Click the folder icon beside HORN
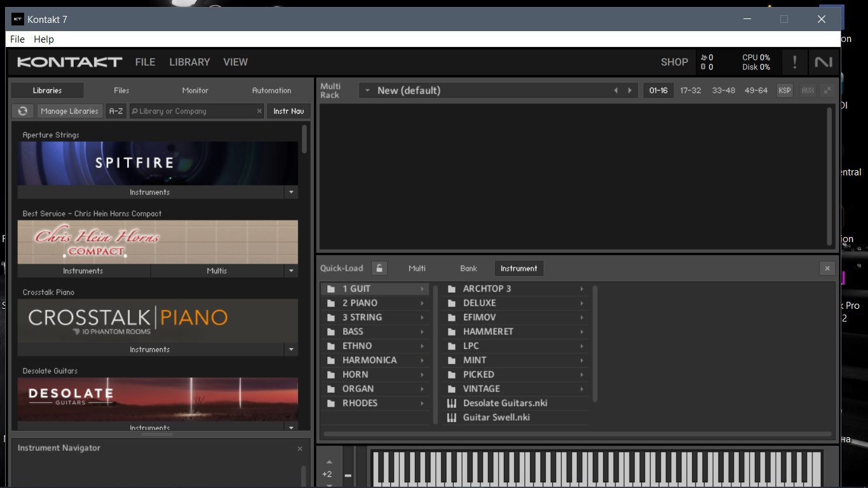This screenshot has width=868, height=488. 331,375
